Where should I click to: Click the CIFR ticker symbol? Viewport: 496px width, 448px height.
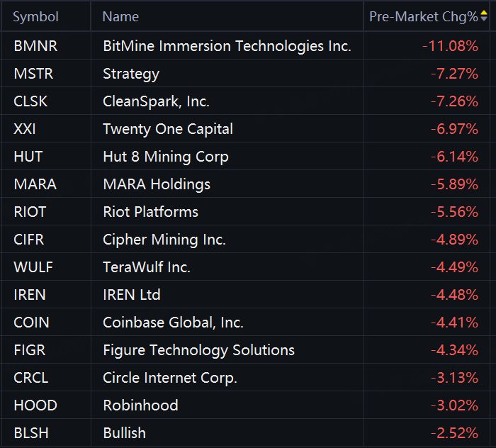(29, 240)
